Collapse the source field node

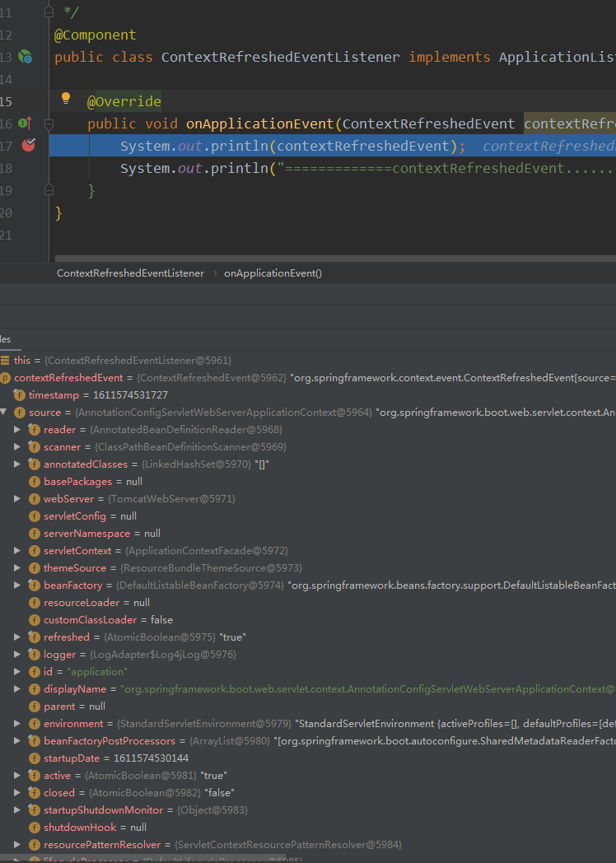coord(4,413)
